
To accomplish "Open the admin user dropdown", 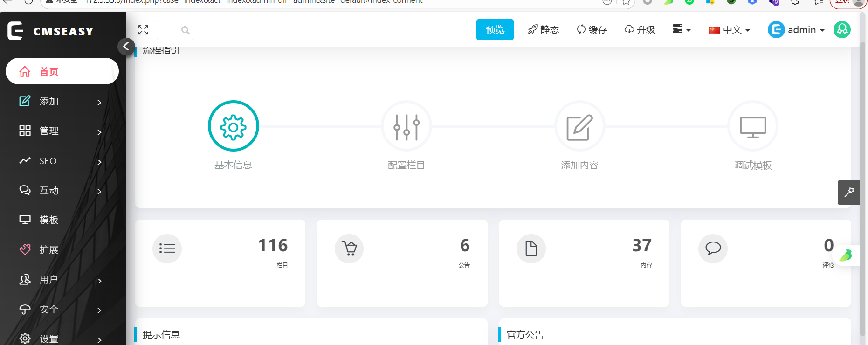I will click(796, 30).
